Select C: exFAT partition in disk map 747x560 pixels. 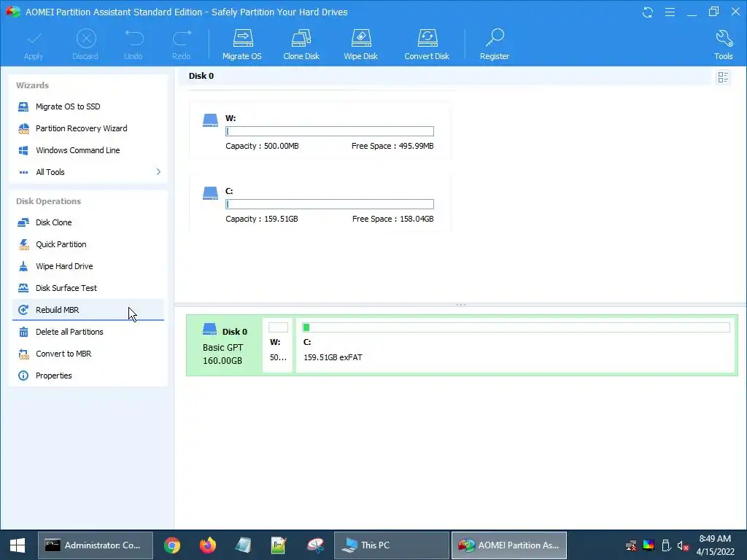(x=516, y=345)
